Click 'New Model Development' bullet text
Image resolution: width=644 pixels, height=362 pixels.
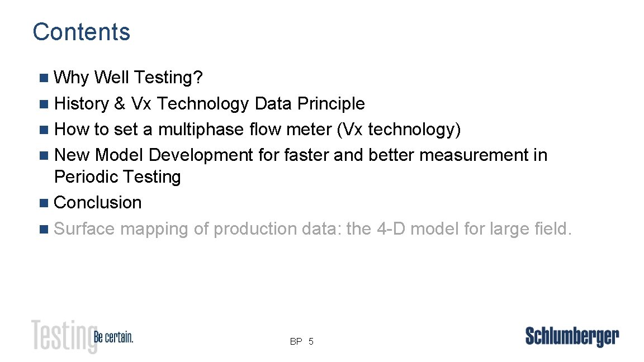point(154,155)
